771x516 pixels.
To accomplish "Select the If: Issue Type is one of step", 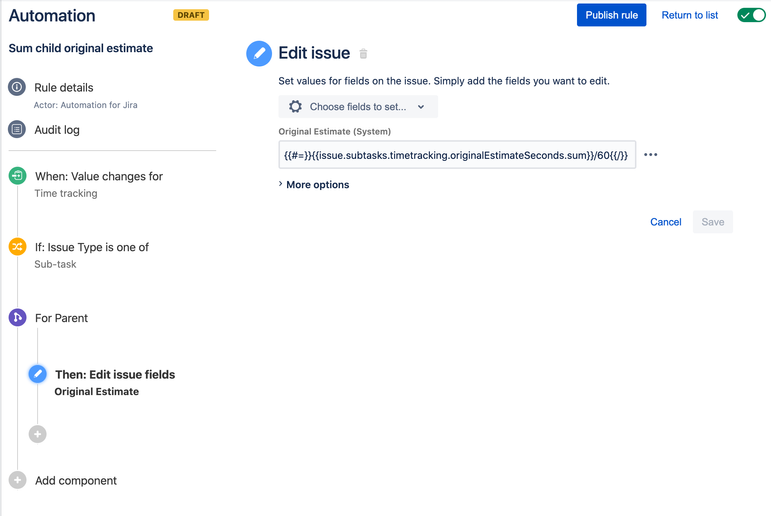I will [91, 247].
